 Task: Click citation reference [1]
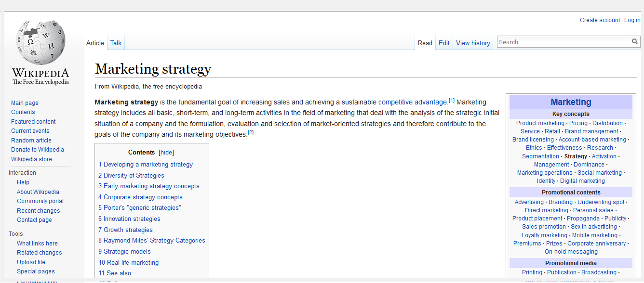click(x=452, y=101)
